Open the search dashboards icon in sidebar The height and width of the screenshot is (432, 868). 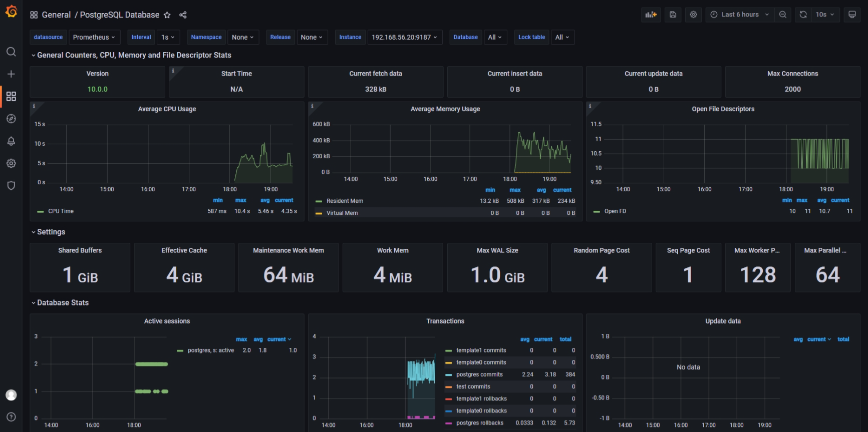pos(11,52)
